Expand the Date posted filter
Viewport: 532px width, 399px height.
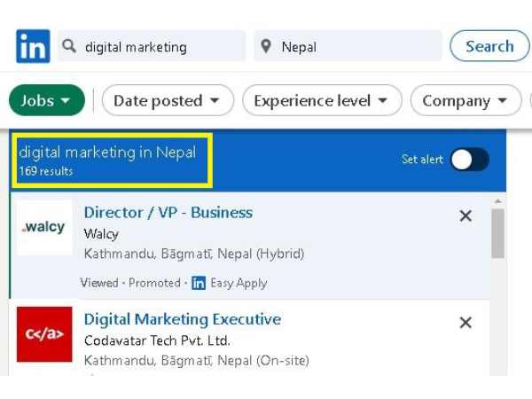tap(168, 100)
